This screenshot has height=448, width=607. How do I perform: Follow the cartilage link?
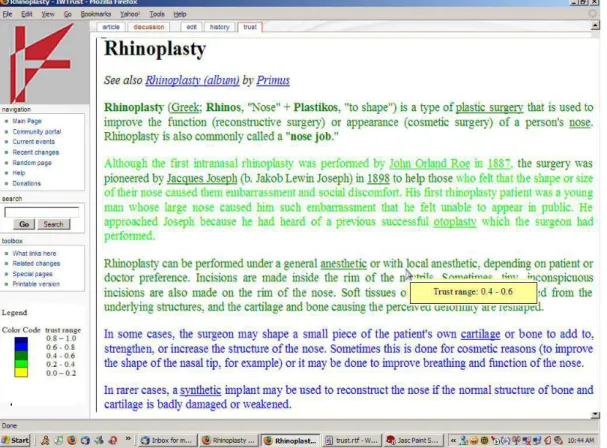(480, 334)
